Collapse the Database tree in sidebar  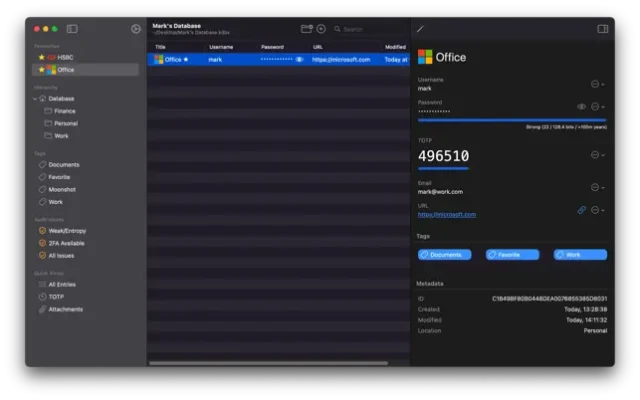tap(36, 99)
